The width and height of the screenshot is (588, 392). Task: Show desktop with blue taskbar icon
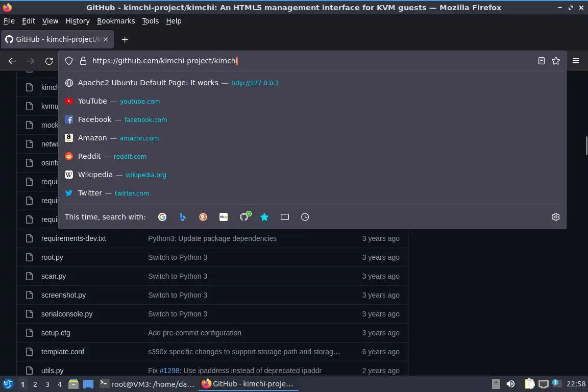[x=88, y=384]
